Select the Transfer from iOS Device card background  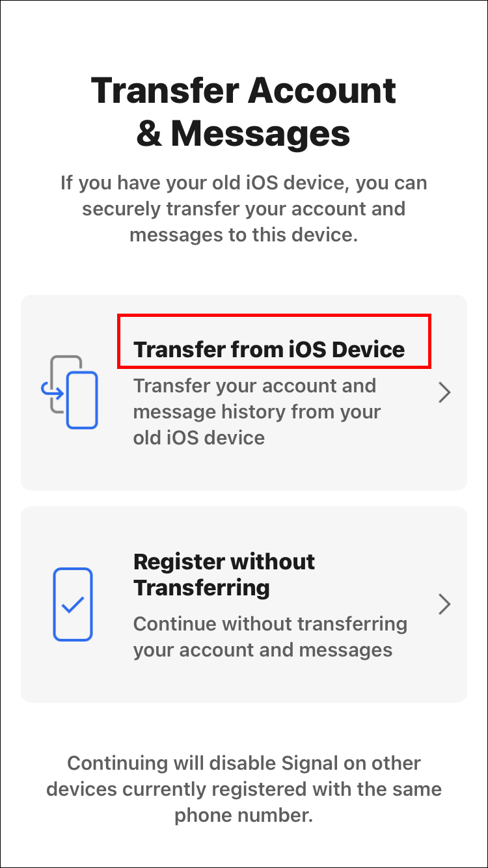[x=244, y=392]
